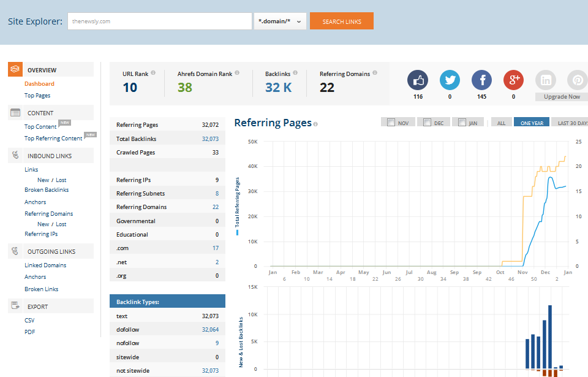Click the thumbs-up likes icon
Image resolution: width=588 pixels, height=377 pixels.
(x=418, y=80)
